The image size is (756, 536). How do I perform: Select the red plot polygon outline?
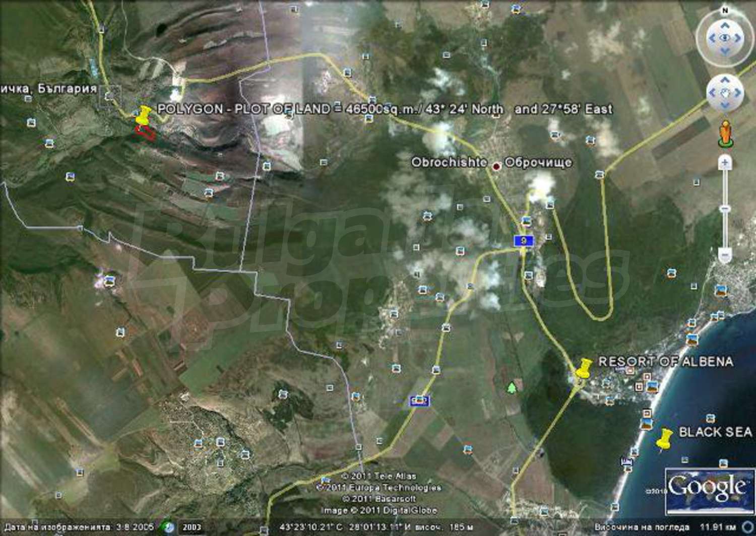(x=145, y=132)
